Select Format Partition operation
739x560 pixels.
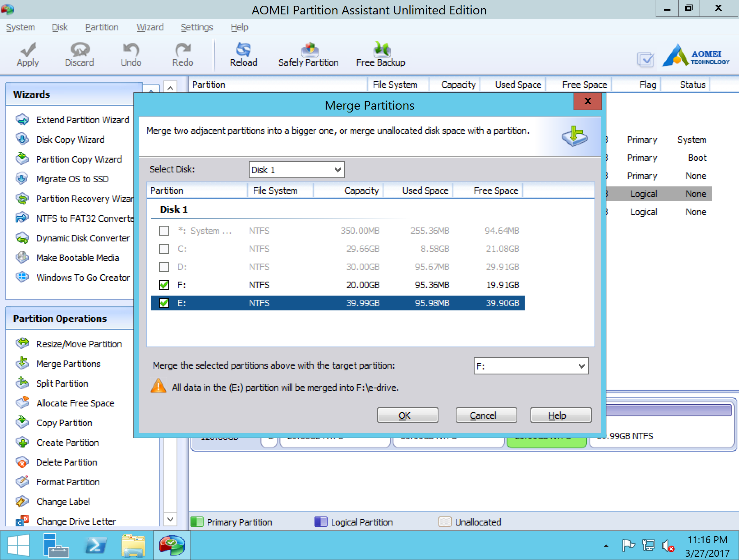pos(58,482)
